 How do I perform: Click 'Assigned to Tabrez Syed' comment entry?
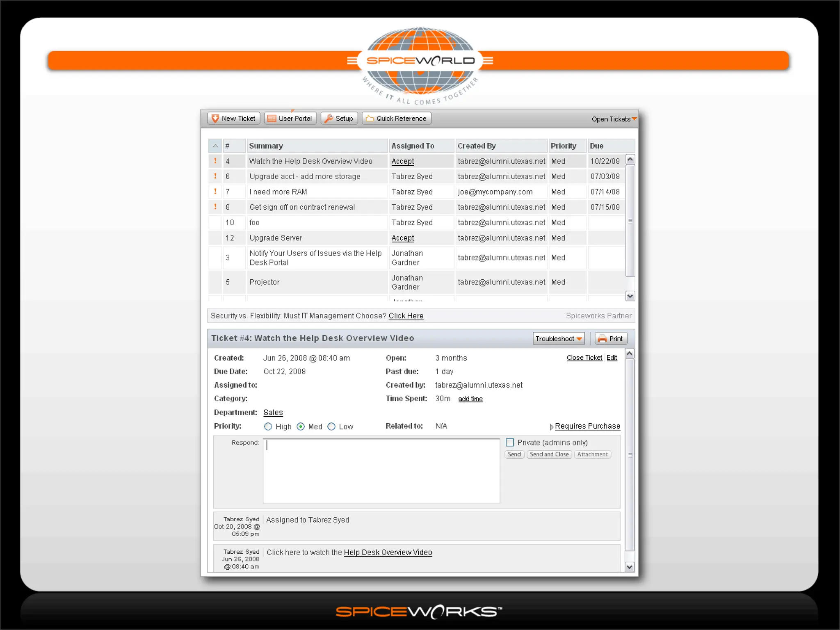click(x=417, y=526)
